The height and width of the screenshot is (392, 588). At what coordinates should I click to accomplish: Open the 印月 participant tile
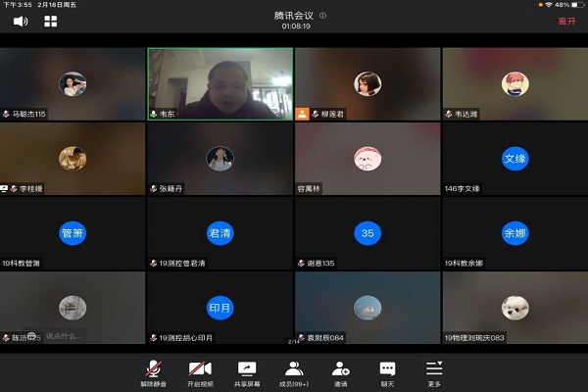(220, 307)
